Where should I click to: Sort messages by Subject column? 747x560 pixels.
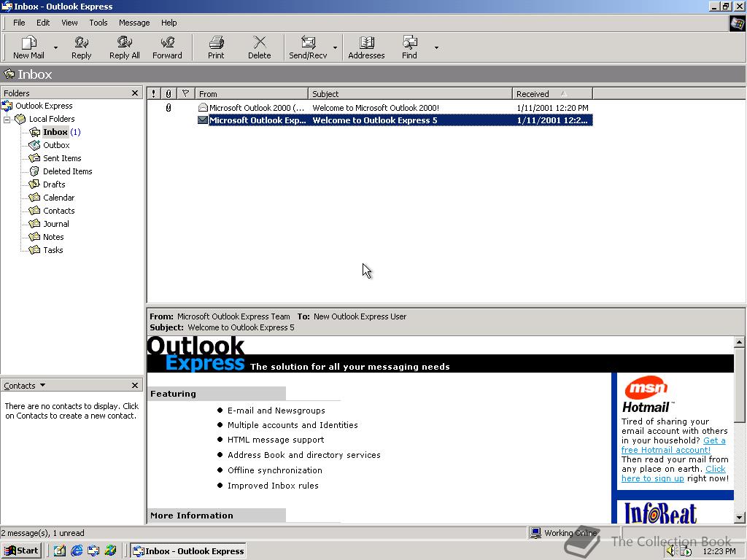pyautogui.click(x=410, y=94)
